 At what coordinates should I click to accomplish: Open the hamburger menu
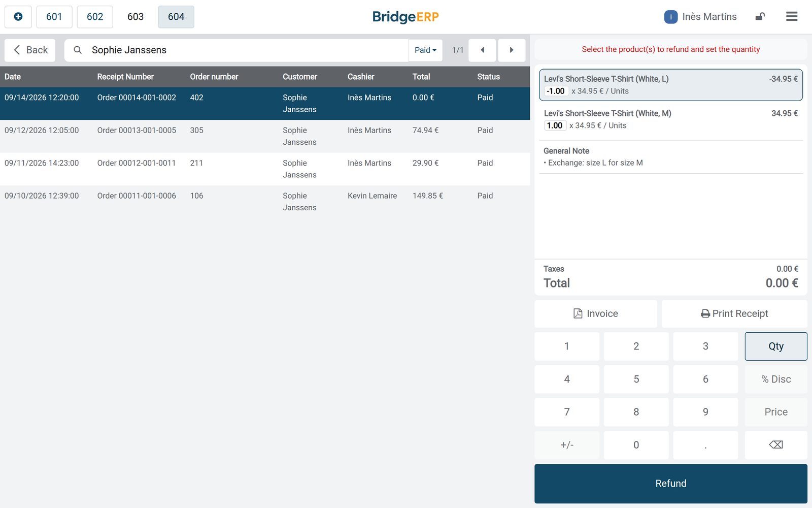click(x=792, y=17)
